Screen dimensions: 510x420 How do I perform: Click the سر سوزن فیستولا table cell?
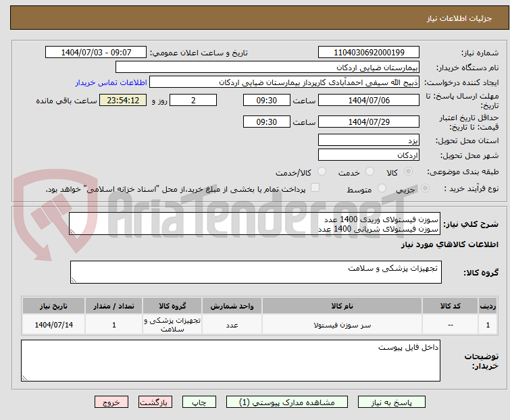(x=342, y=325)
